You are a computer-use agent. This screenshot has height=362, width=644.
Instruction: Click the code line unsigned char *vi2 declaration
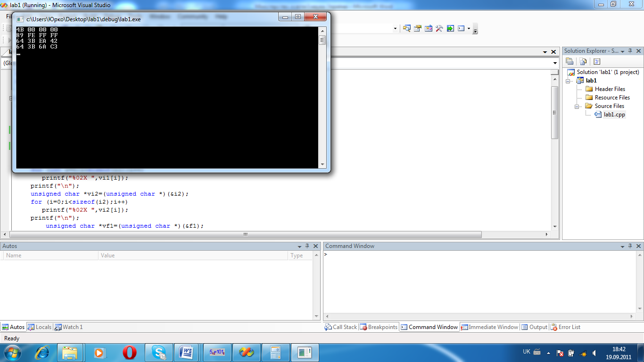(x=110, y=194)
